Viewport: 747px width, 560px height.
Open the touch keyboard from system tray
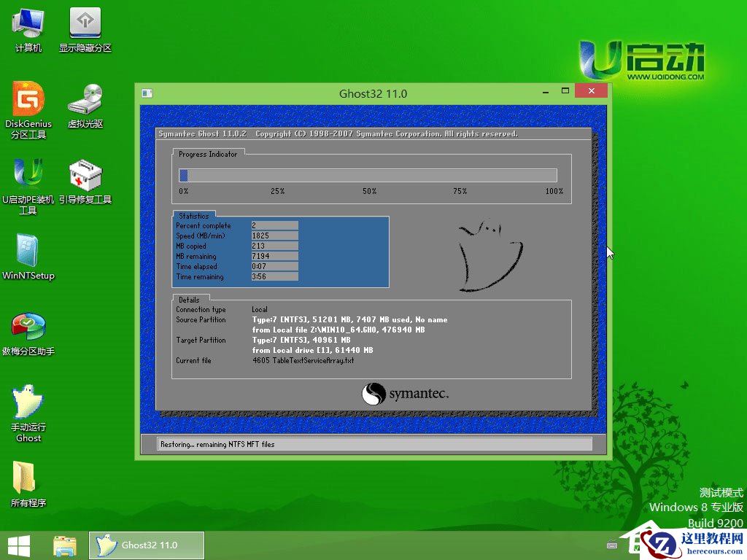click(x=611, y=545)
